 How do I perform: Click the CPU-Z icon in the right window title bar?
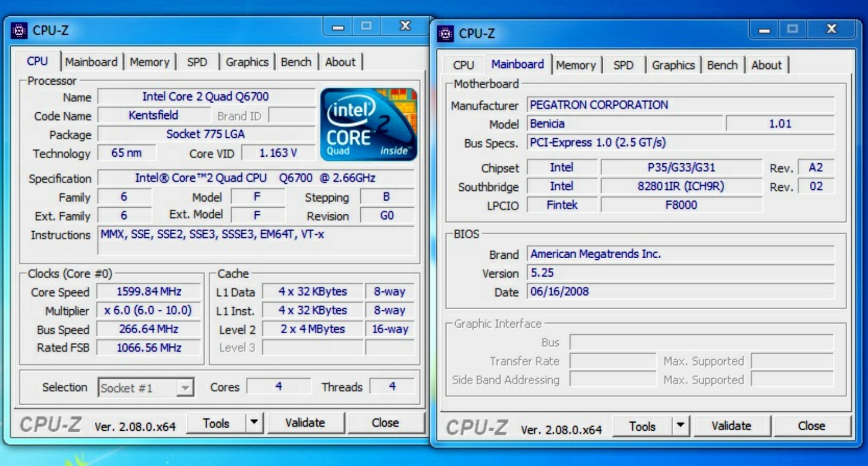click(445, 34)
